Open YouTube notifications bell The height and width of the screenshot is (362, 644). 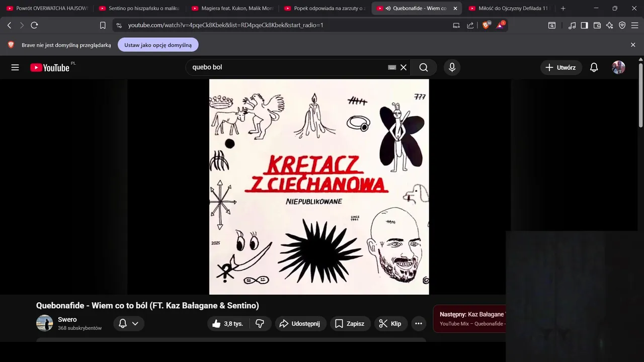coord(594,67)
